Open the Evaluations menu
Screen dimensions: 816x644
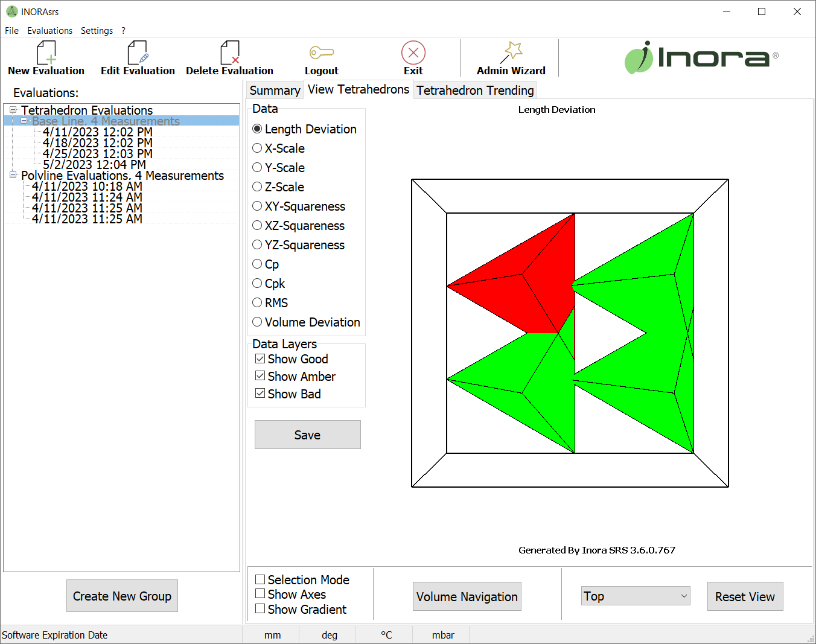point(49,31)
